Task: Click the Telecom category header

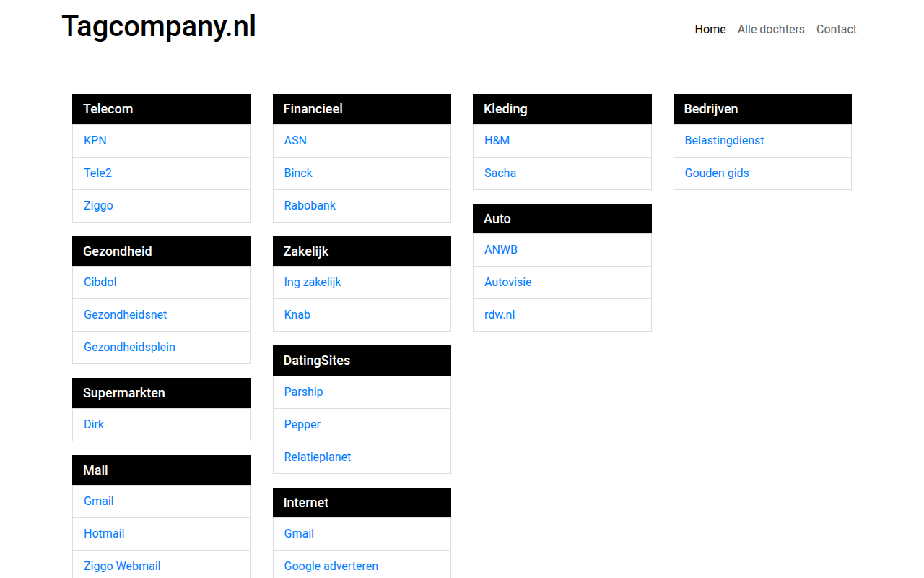Action: (x=162, y=109)
